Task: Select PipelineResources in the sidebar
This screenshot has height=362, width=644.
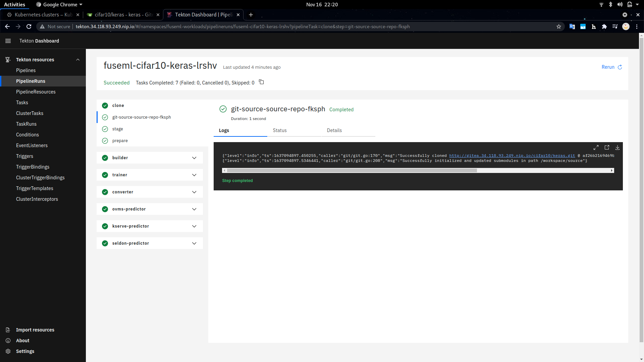Action: coord(36,92)
